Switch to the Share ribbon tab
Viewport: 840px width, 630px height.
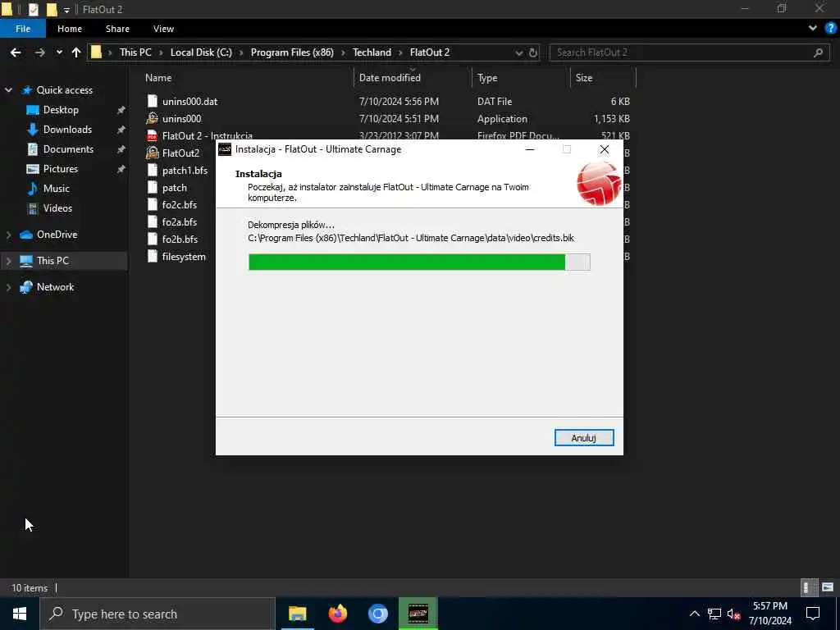tap(117, 29)
